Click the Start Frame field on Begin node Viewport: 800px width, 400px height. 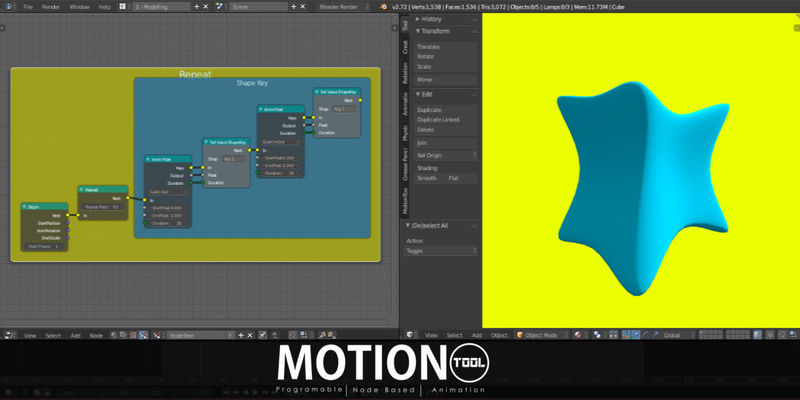(44, 246)
